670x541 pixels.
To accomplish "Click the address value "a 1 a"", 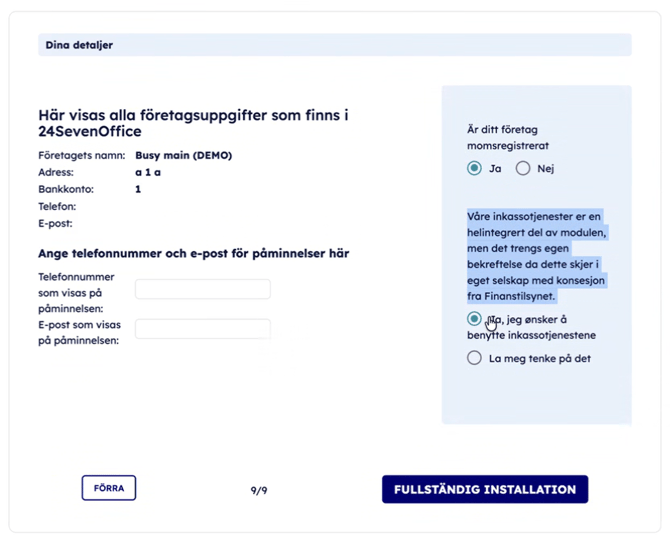I will click(147, 172).
